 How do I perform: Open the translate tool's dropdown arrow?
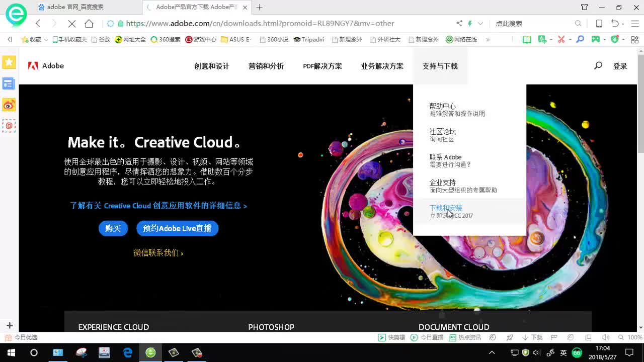[551, 39]
